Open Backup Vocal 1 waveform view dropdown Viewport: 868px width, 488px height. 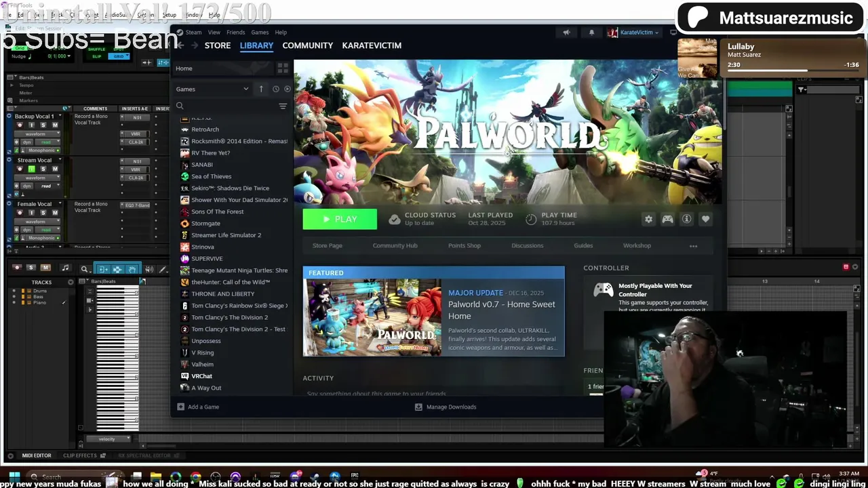click(x=39, y=134)
